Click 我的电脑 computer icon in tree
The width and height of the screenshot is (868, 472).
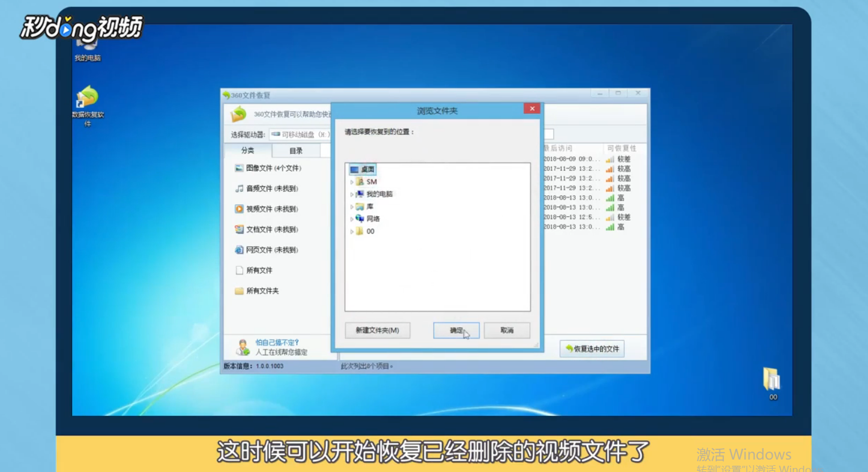(x=360, y=194)
